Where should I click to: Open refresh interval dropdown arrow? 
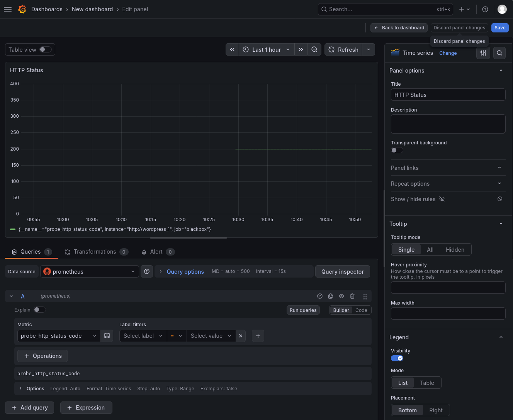coord(369,49)
